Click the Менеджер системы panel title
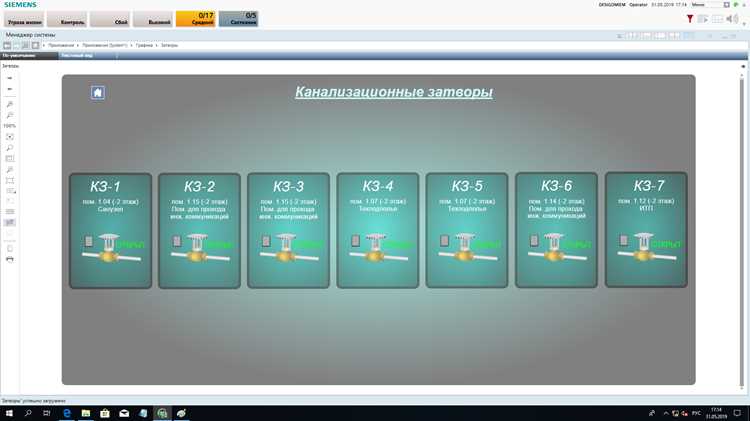Viewport: 750px width, 421px height. click(x=30, y=35)
